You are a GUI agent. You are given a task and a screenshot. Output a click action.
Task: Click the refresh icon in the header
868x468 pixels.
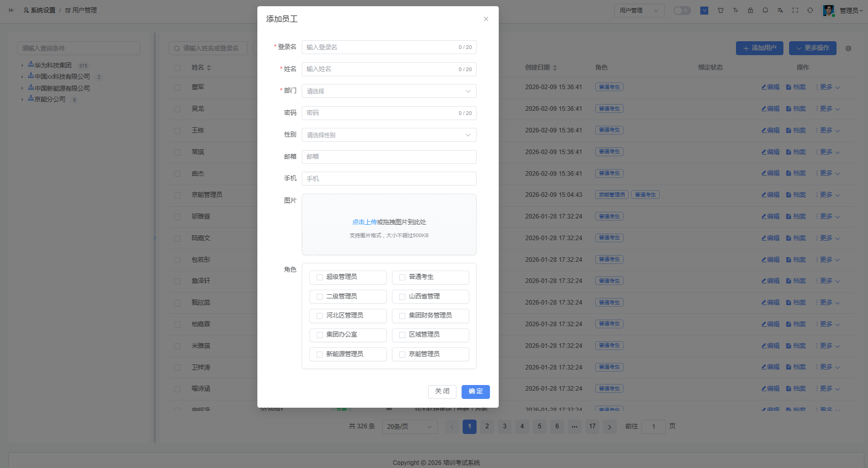point(810,10)
